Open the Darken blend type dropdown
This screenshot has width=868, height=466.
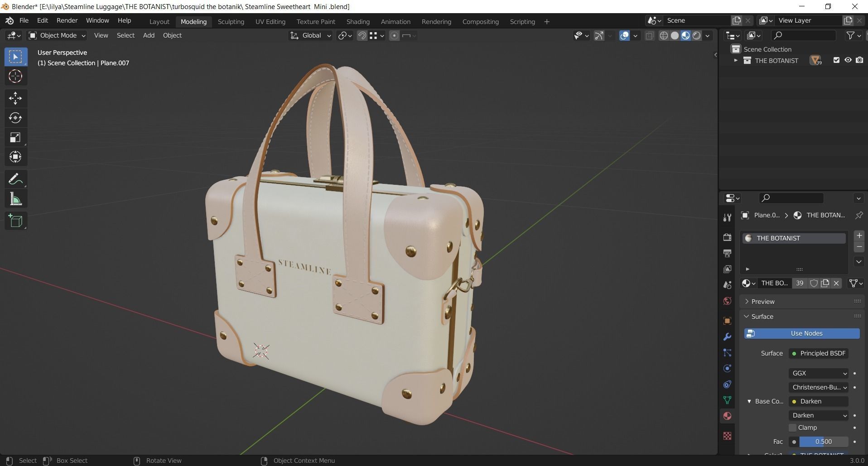818,415
